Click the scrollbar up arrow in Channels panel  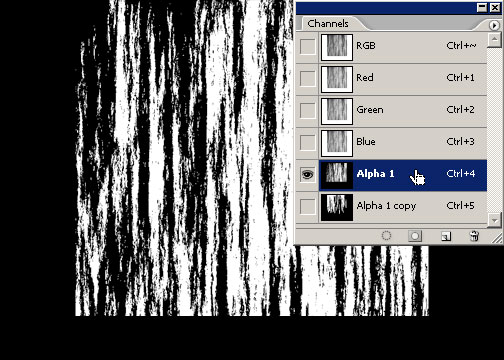pyautogui.click(x=494, y=40)
